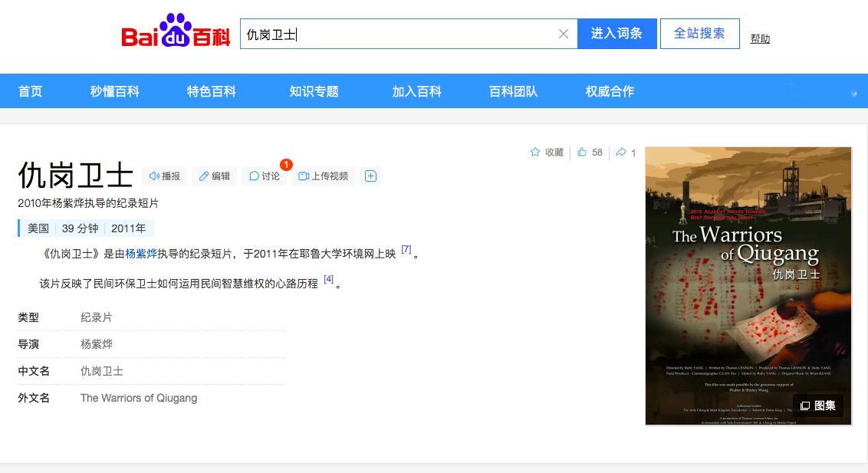Click the 进入词条 button
This screenshot has width=868, height=473.
click(616, 34)
